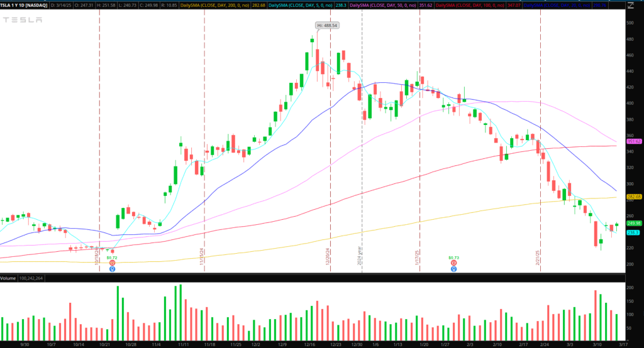Select the pink DailySMA 50 study label

click(x=383, y=5)
